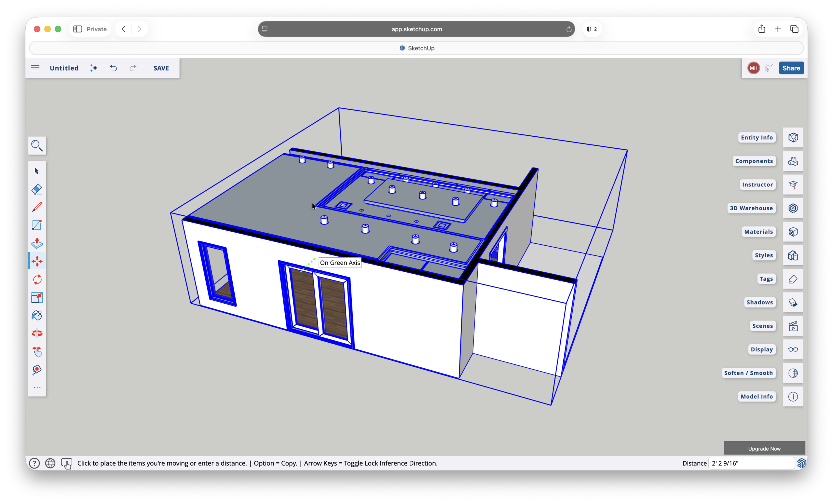Toggle the browser sidebar
The width and height of the screenshot is (833, 504).
pos(78,29)
